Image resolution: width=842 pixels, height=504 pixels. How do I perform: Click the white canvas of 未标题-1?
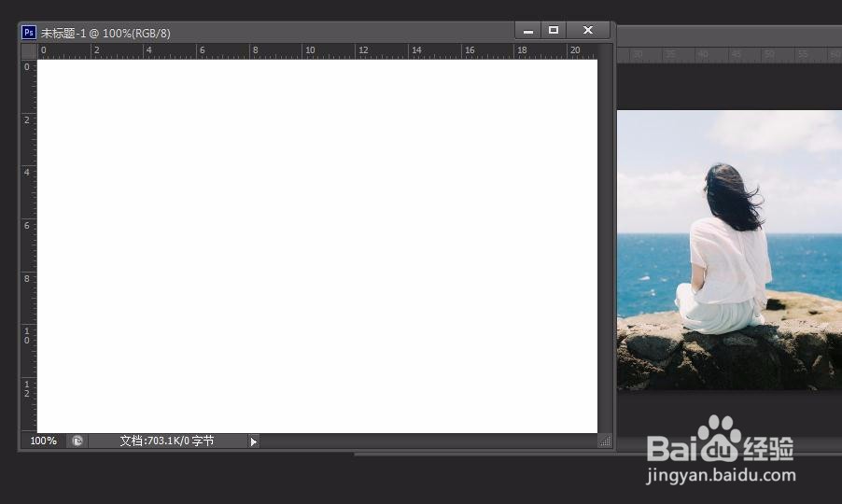pos(316,245)
